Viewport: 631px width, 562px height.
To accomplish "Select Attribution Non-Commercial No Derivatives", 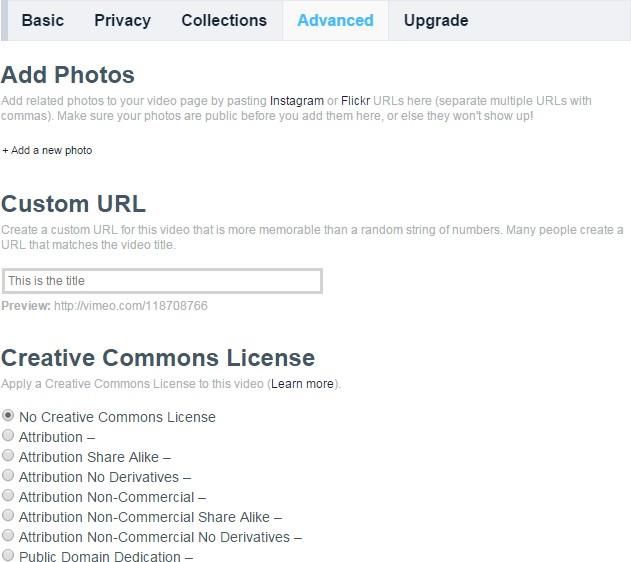I will (8, 535).
